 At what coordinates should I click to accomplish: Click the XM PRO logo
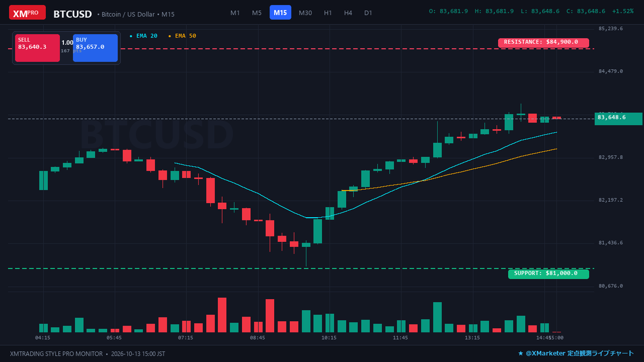(x=27, y=12)
